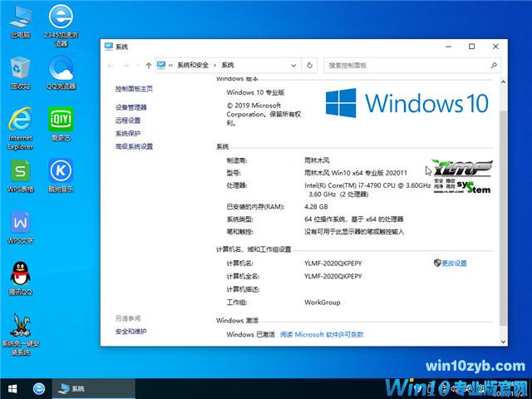Open the one-click system reinstall rabbit icon
The width and height of the screenshot is (532, 399).
[x=20, y=334]
